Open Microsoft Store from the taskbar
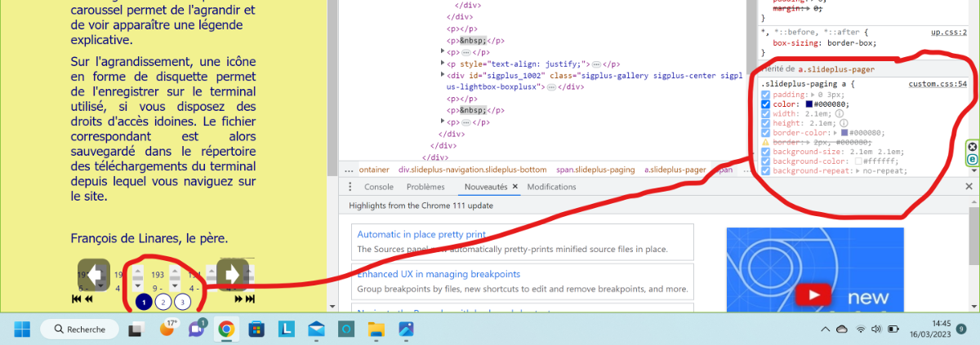 (x=256, y=330)
